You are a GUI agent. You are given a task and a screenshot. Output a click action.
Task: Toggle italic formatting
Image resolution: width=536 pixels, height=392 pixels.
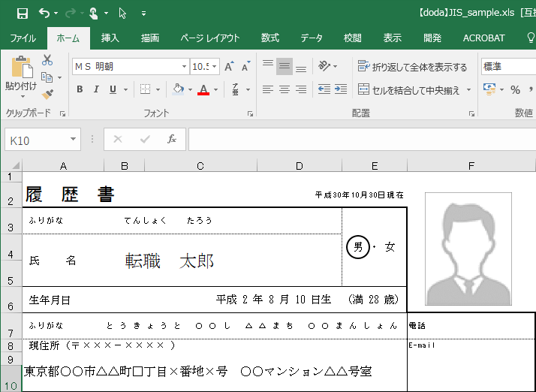coord(96,89)
